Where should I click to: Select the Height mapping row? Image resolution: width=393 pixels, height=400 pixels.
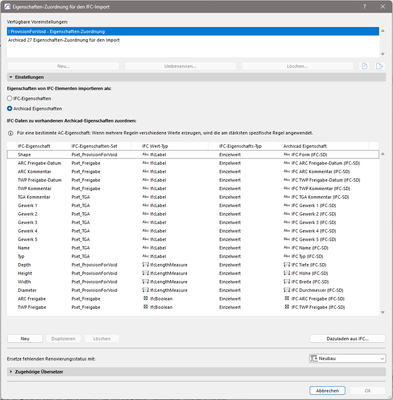[193, 273]
